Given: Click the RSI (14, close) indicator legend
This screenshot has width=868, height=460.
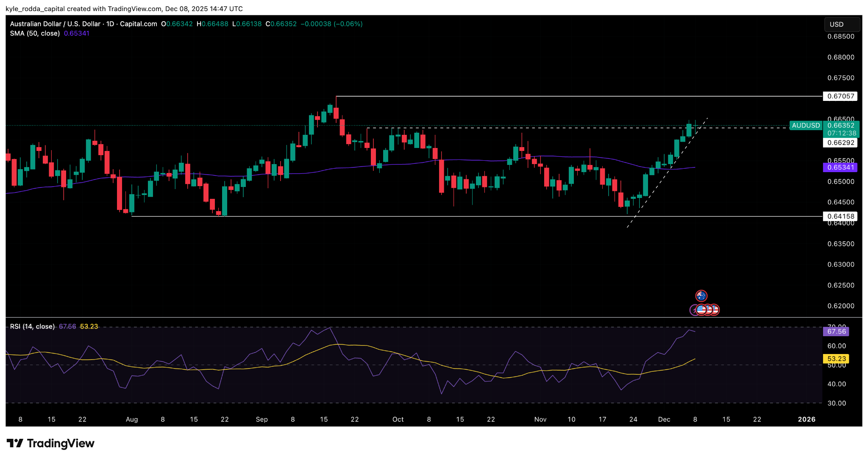Looking at the screenshot, I should (x=33, y=326).
